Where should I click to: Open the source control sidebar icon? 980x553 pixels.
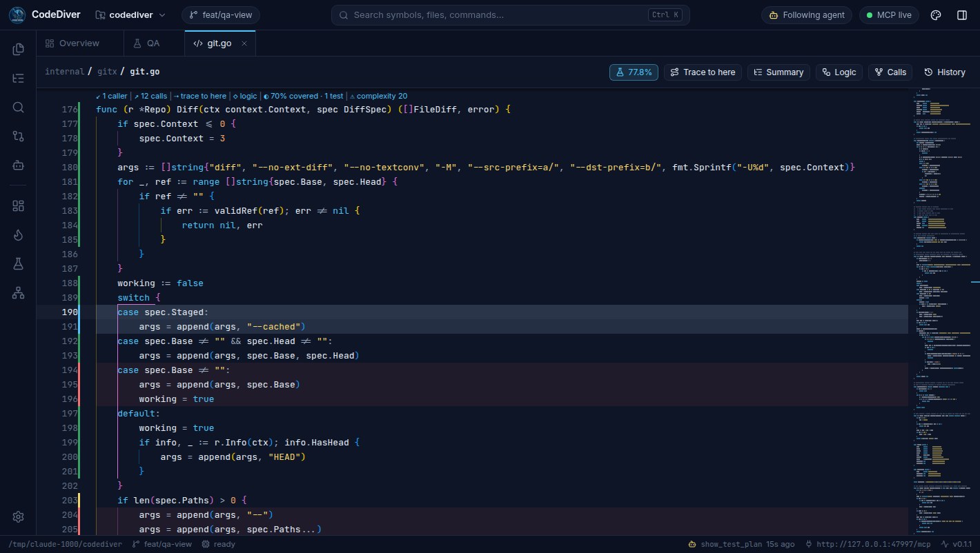(x=19, y=136)
